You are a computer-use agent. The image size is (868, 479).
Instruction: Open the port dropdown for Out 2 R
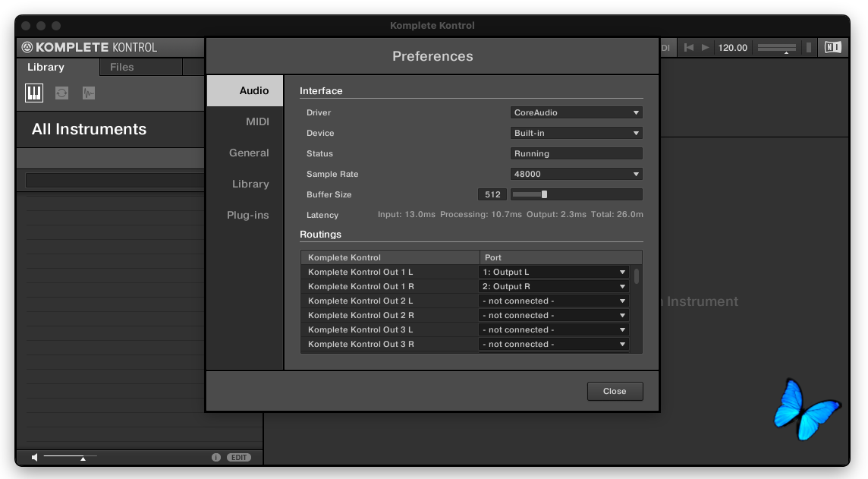click(554, 315)
